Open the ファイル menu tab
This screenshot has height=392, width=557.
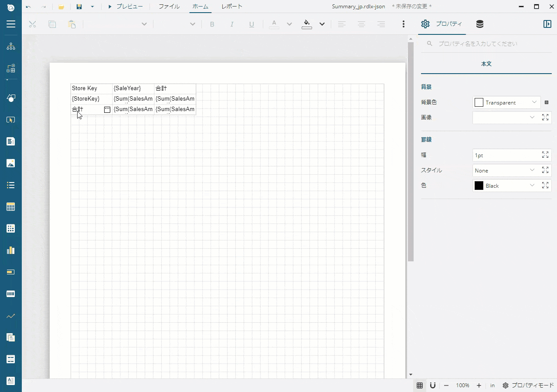click(x=169, y=7)
